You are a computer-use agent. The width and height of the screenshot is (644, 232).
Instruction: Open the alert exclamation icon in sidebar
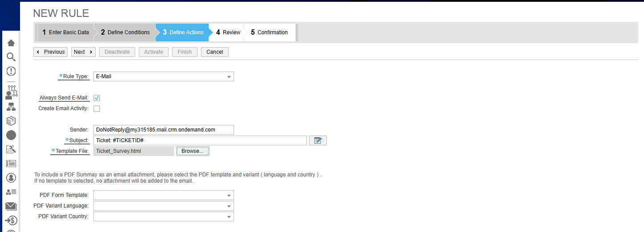coord(11,71)
